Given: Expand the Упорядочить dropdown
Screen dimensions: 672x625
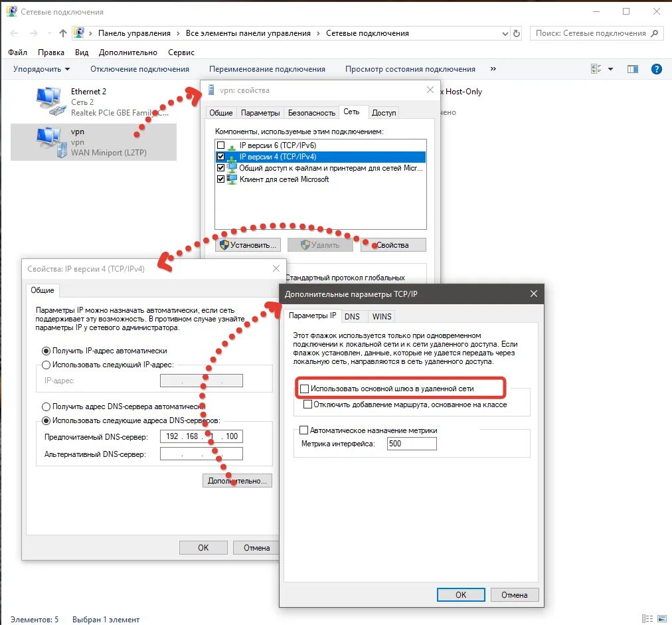Looking at the screenshot, I should pyautogui.click(x=41, y=69).
